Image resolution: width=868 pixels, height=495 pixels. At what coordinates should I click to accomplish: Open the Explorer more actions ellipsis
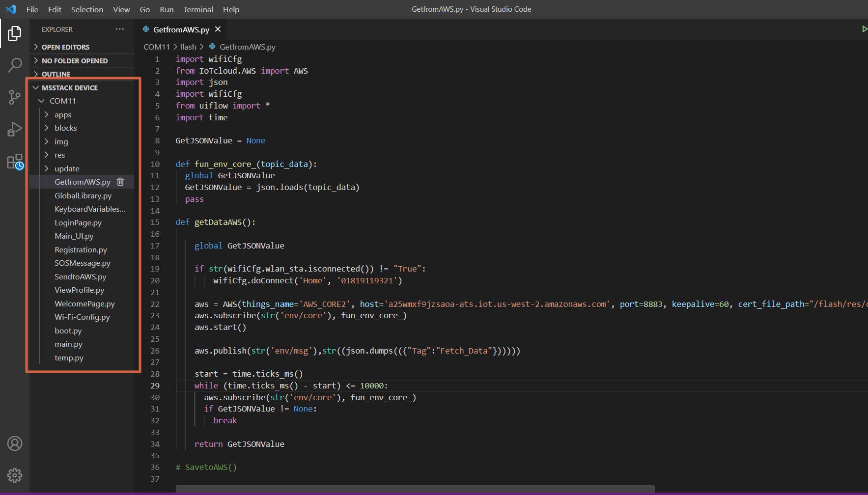click(120, 29)
